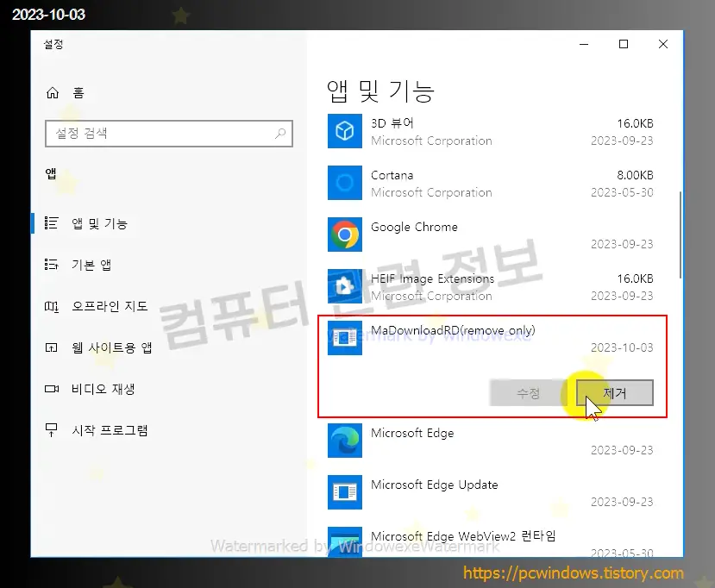This screenshot has height=588, width=715.
Task: Click the 2023-05-30 date for Cortana
Action: pyautogui.click(x=622, y=192)
